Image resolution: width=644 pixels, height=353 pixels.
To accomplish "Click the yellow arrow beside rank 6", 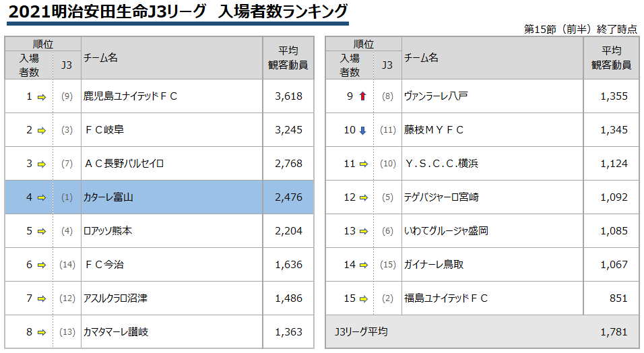I will pyautogui.click(x=42, y=265).
